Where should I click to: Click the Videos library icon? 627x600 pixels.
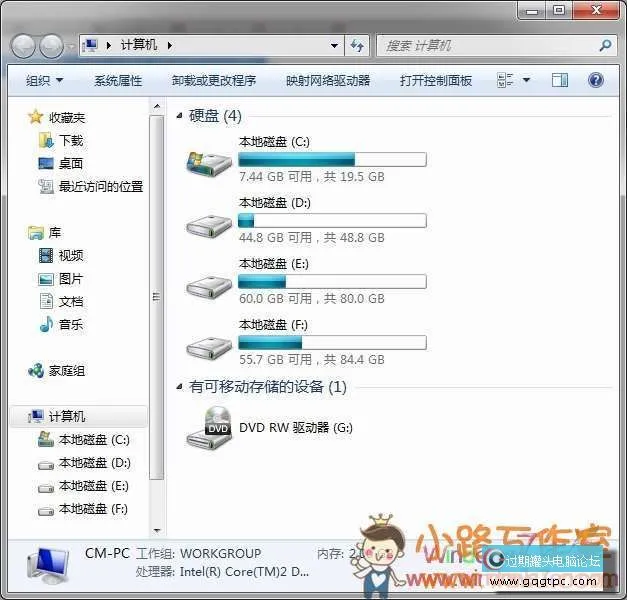(46, 256)
